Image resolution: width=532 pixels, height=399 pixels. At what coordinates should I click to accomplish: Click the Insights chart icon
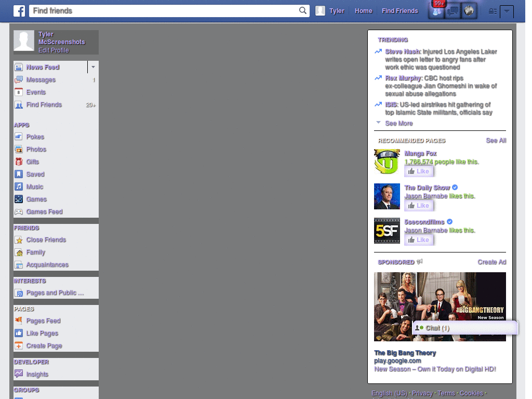coord(19,374)
